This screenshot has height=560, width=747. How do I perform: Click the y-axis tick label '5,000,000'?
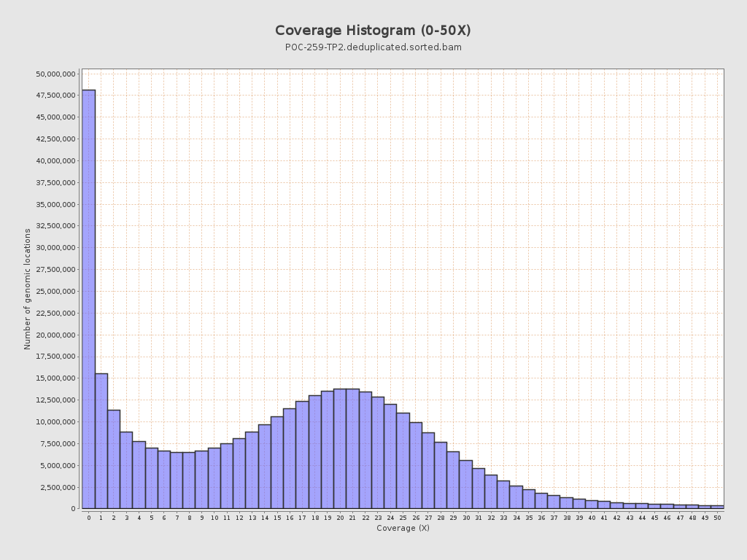[58, 466]
